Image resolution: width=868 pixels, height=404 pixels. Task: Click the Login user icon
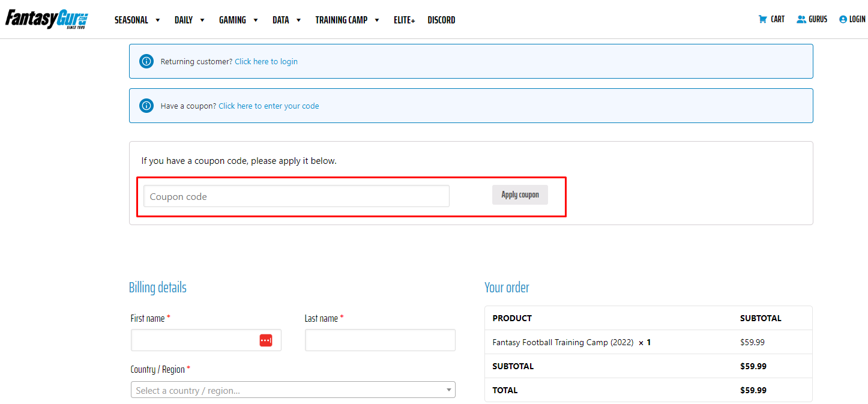click(x=843, y=19)
